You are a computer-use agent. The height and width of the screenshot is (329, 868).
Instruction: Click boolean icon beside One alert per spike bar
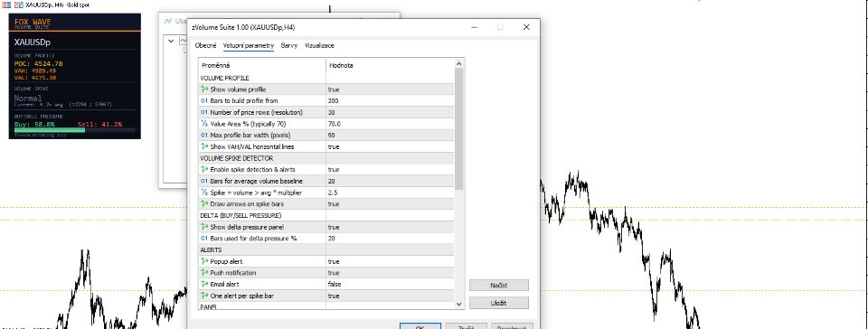click(204, 296)
